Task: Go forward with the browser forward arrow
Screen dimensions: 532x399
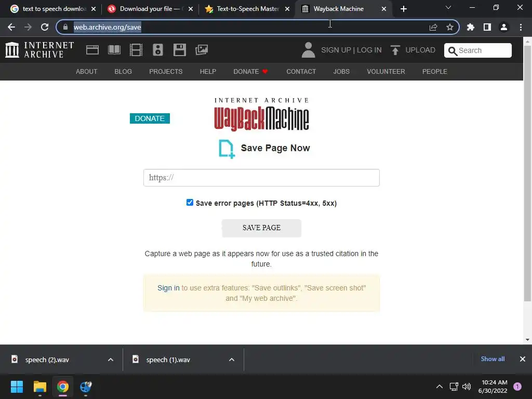Action: tap(28, 27)
